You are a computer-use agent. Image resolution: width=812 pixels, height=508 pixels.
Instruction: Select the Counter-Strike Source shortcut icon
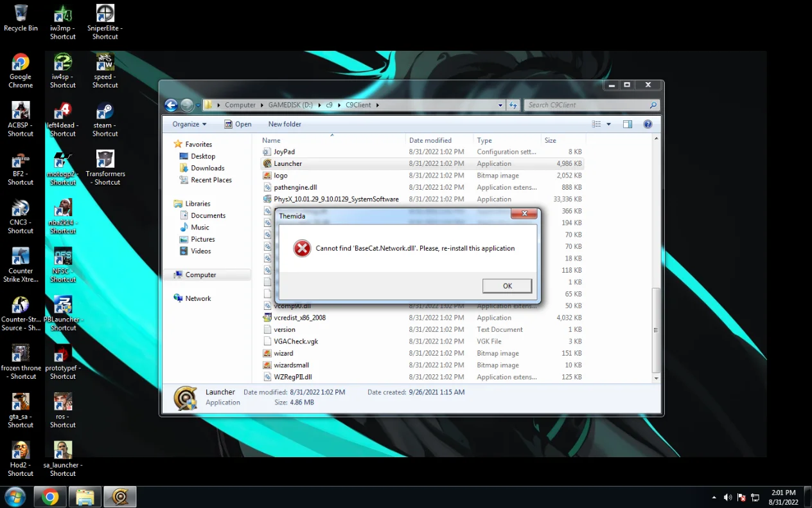(21, 314)
